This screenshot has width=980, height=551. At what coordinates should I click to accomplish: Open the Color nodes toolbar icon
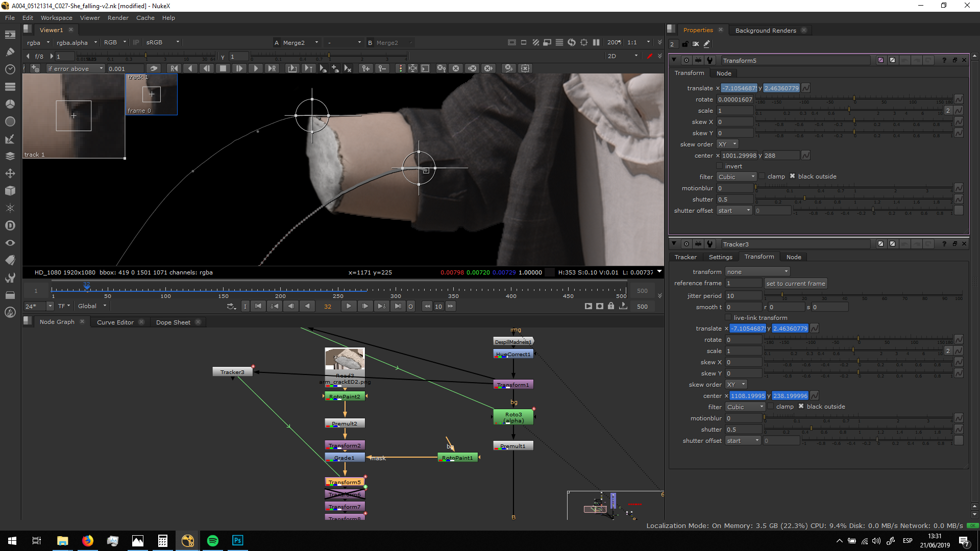click(10, 104)
